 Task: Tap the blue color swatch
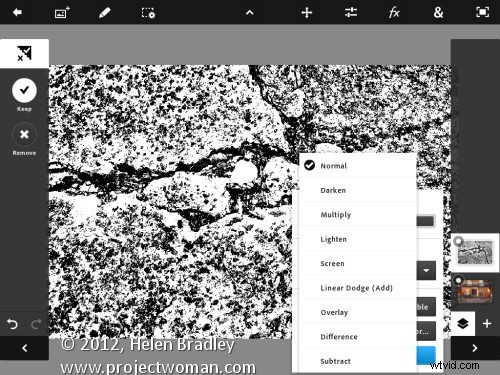[x=426, y=355]
